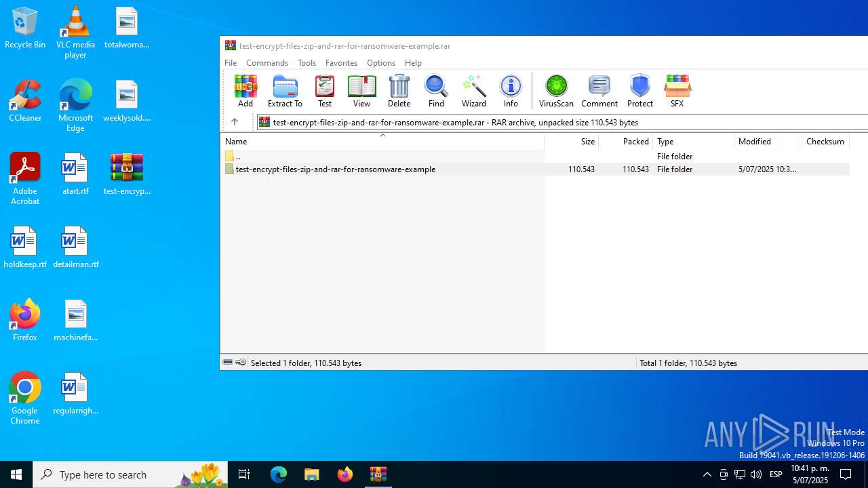Click the ESP language indicator

tap(776, 474)
